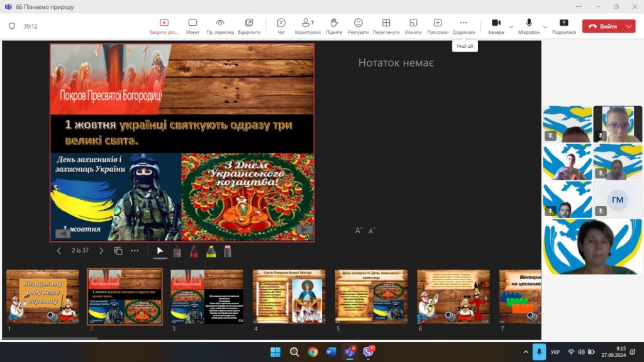This screenshot has height=362, width=644.
Task: Open the View (Переглянути) menu
Action: click(x=386, y=26)
